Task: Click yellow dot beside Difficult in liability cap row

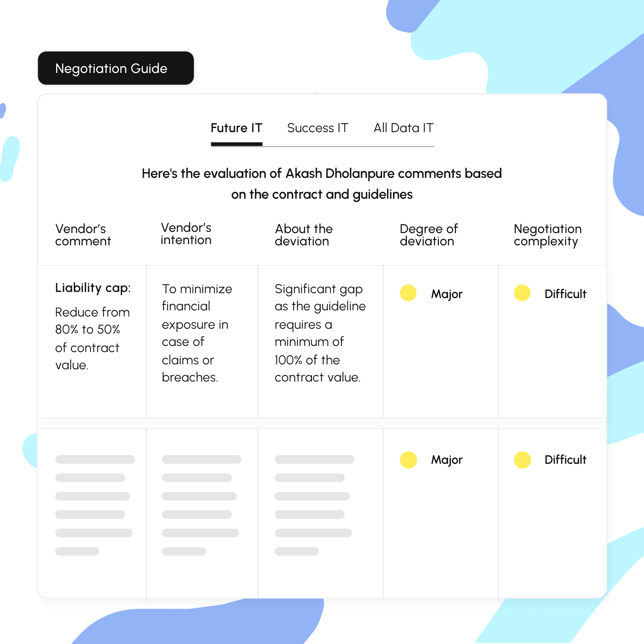Action: pos(522,293)
